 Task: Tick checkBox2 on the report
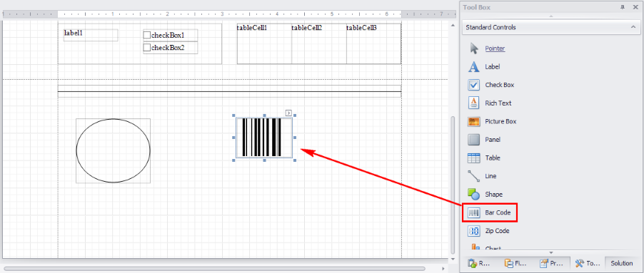click(146, 48)
